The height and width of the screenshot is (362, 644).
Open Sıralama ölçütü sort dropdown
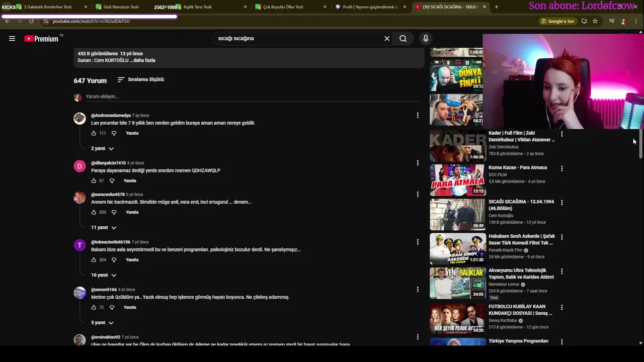tap(141, 79)
